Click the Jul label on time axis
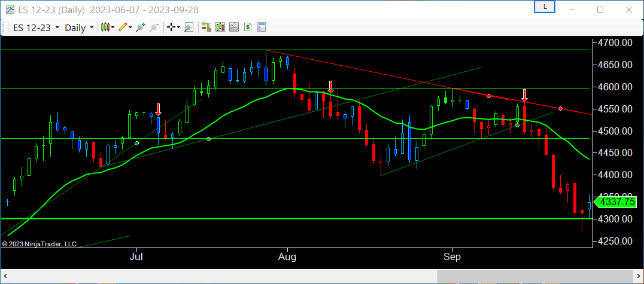This screenshot has width=644, height=284. (136, 257)
